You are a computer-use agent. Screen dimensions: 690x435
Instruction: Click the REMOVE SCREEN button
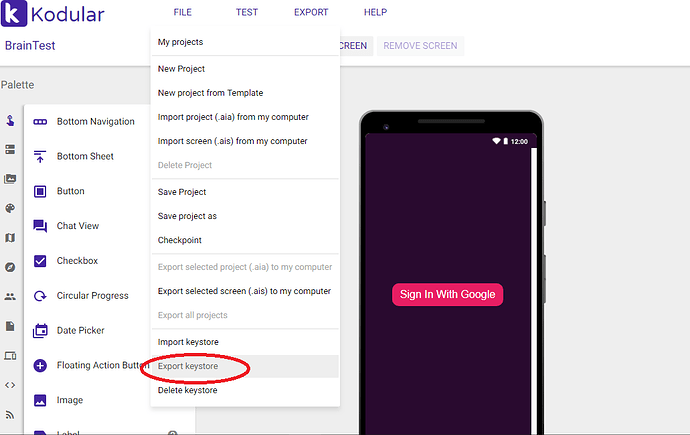pos(420,46)
